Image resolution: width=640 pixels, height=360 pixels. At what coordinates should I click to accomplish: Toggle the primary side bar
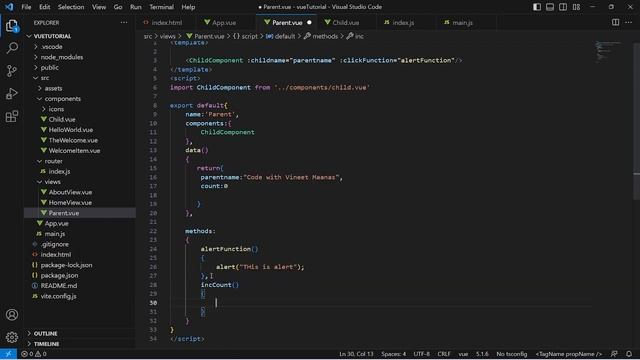coord(537,7)
